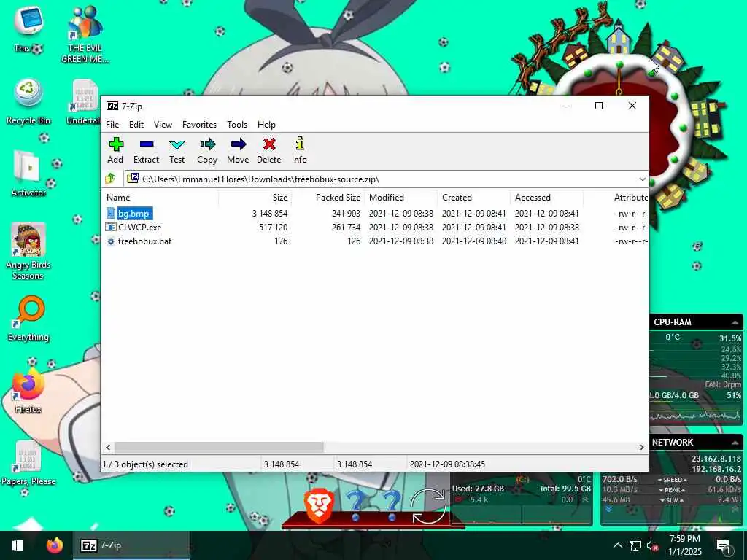The height and width of the screenshot is (560, 747).
Task: Select the Everything search shortcut
Action: [28, 318]
